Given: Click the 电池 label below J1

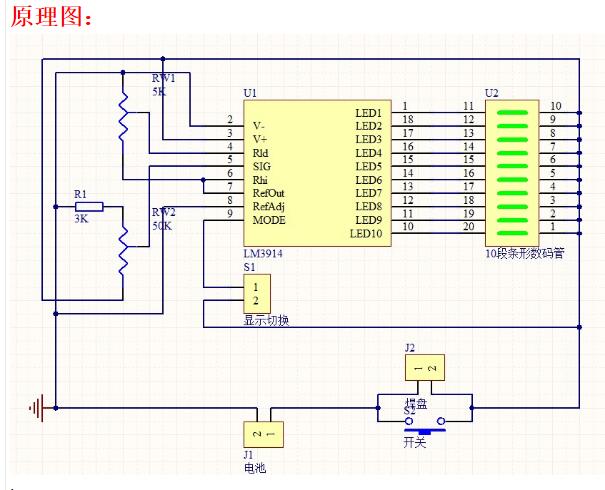Looking at the screenshot, I should pyautogui.click(x=255, y=467).
